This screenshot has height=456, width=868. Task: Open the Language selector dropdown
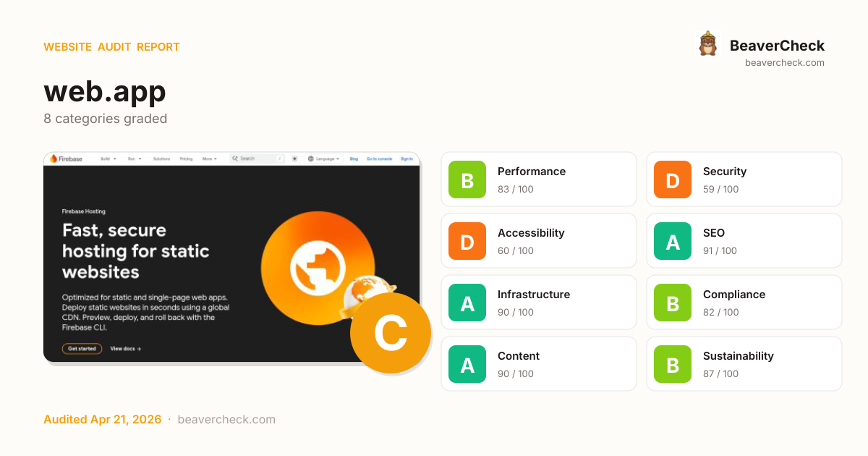tap(323, 159)
